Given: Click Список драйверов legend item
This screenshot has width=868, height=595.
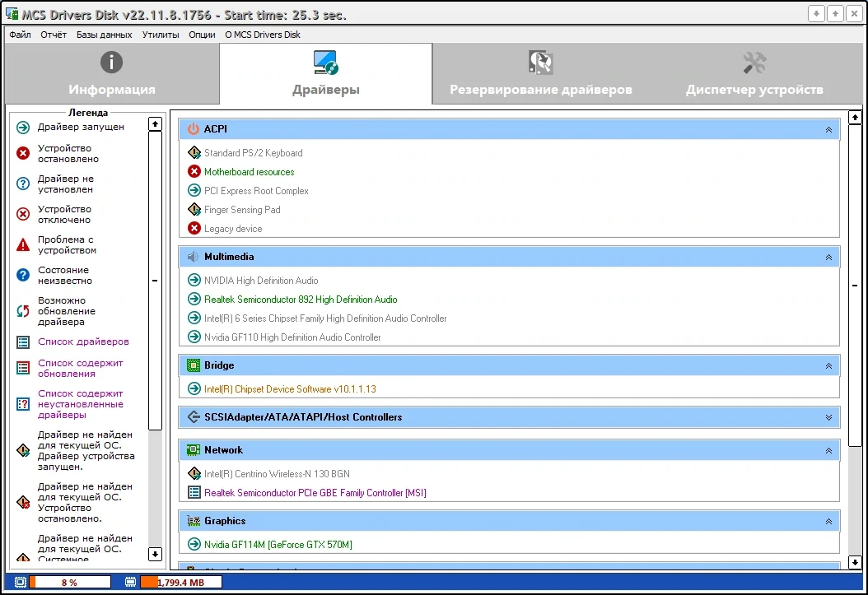Looking at the screenshot, I should click(x=83, y=342).
